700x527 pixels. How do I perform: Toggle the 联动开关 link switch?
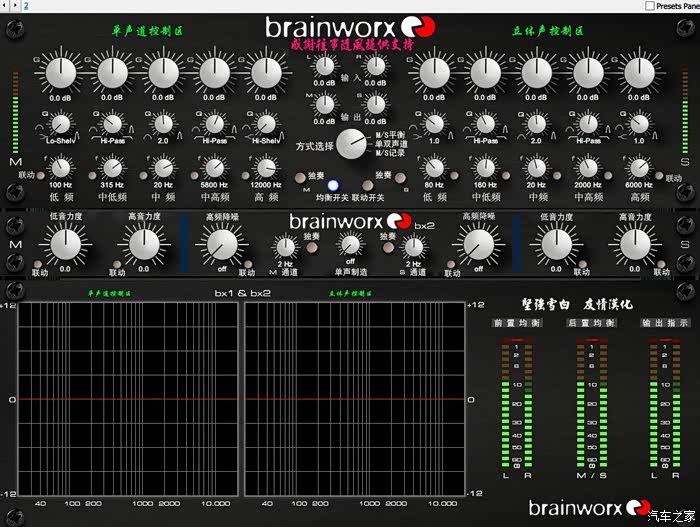(368, 186)
